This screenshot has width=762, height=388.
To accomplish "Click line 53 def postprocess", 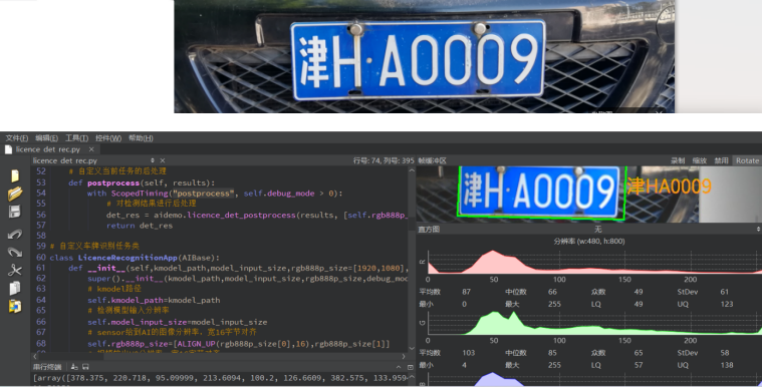I will [x=142, y=183].
